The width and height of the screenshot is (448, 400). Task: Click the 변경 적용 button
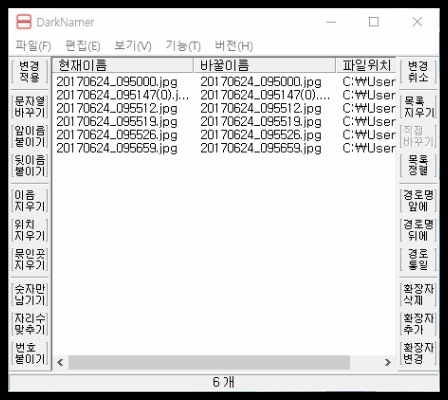pyautogui.click(x=29, y=72)
